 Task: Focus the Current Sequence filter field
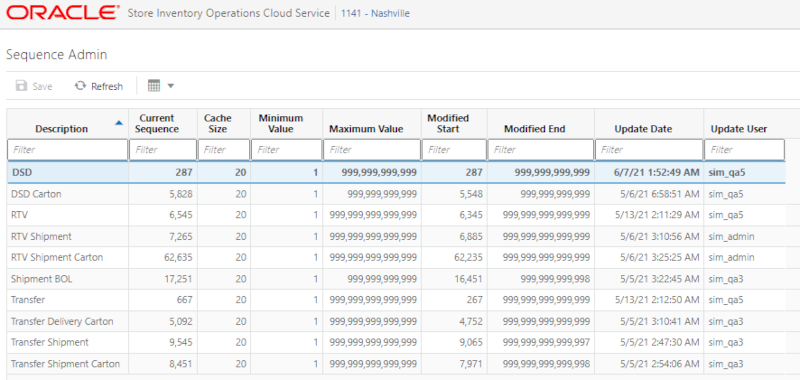coord(163,150)
